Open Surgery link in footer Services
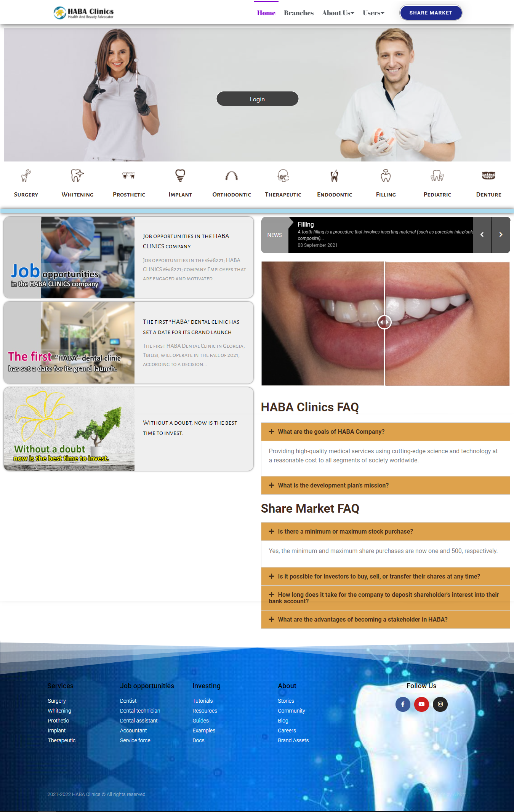Screen dimensions: 514x812 (57, 701)
